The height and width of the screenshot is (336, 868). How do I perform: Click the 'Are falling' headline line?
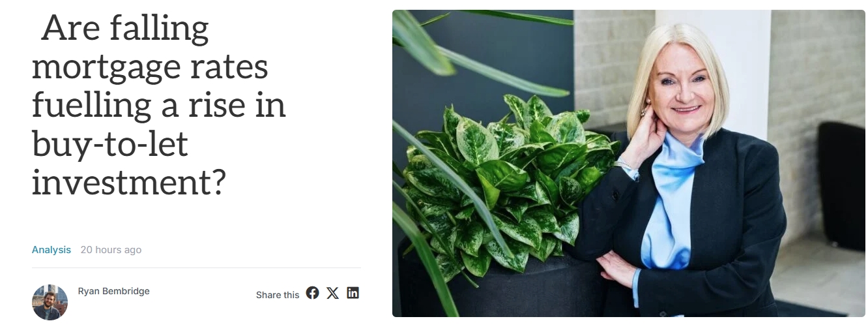(x=125, y=29)
